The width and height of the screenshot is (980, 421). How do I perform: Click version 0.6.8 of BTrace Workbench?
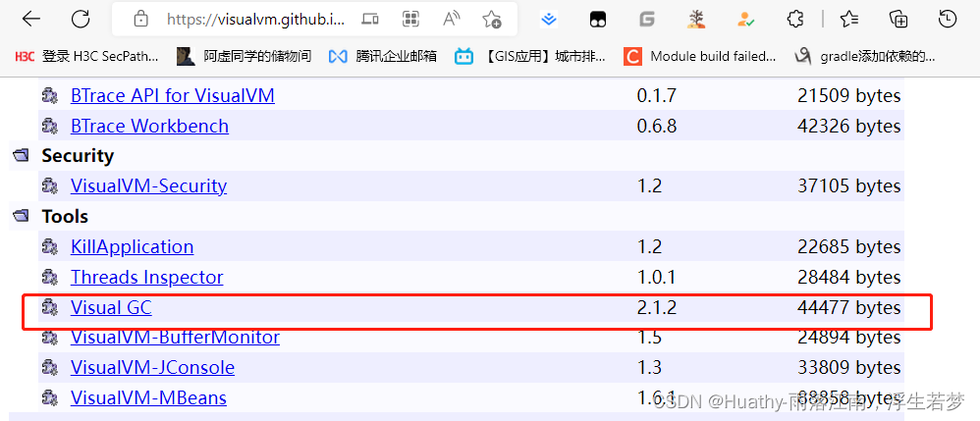(656, 126)
